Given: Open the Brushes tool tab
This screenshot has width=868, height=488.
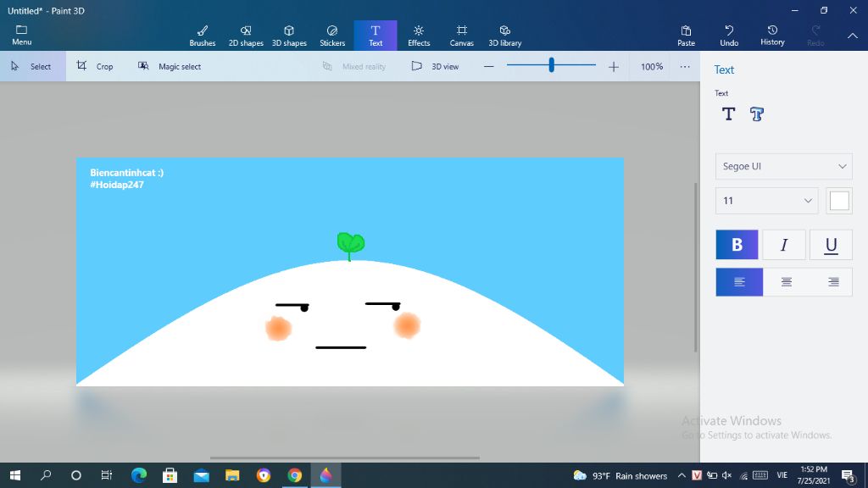Looking at the screenshot, I should (202, 36).
